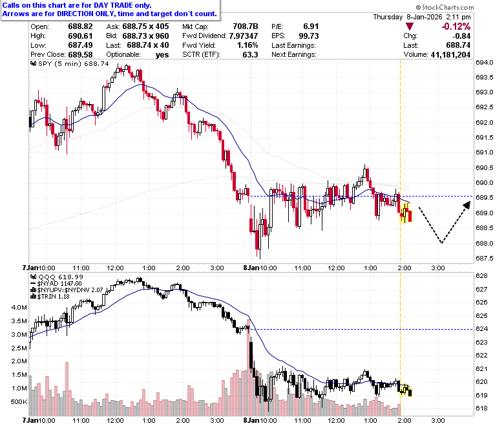Click the Thursday 8-Jan-2026 2:11 pm timestamp
Image resolution: width=504 pixels, height=426 pixels.
(422, 17)
